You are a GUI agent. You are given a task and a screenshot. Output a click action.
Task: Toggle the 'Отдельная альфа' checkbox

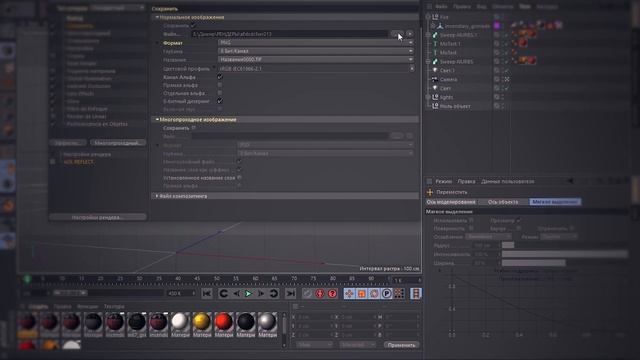coord(220,93)
